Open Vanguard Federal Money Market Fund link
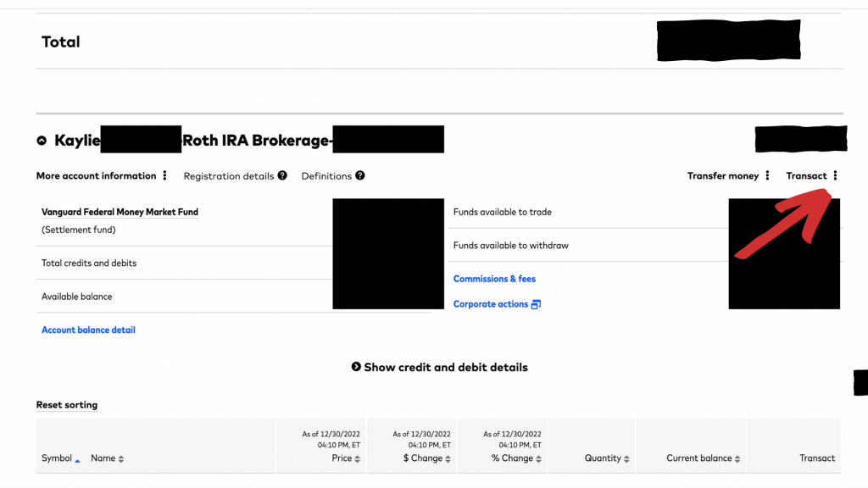The width and height of the screenshot is (868, 488). click(120, 212)
